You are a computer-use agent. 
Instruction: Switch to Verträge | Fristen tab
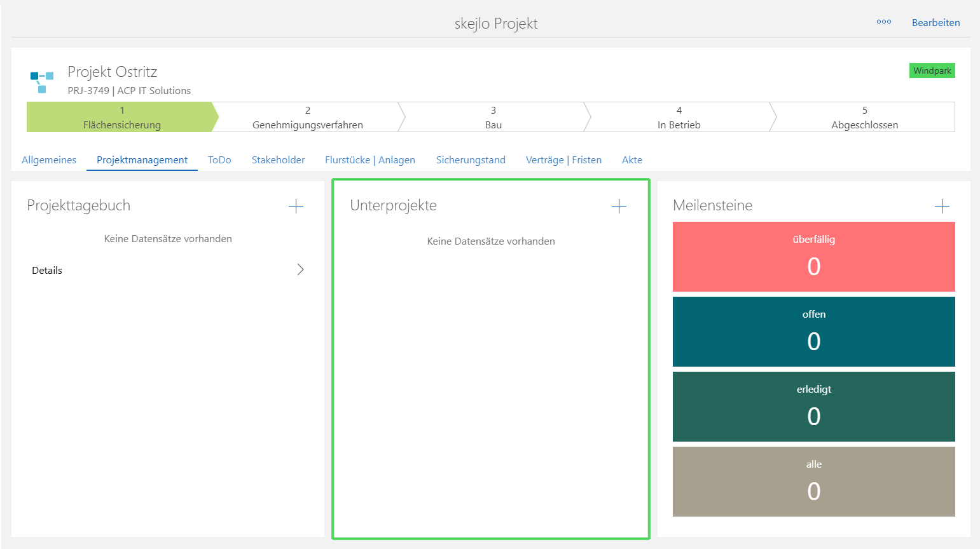point(563,160)
